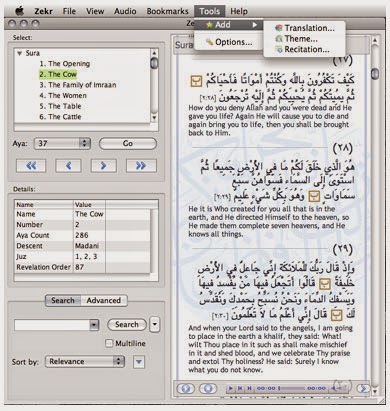Go to next aya arrow button

[x=104, y=166]
